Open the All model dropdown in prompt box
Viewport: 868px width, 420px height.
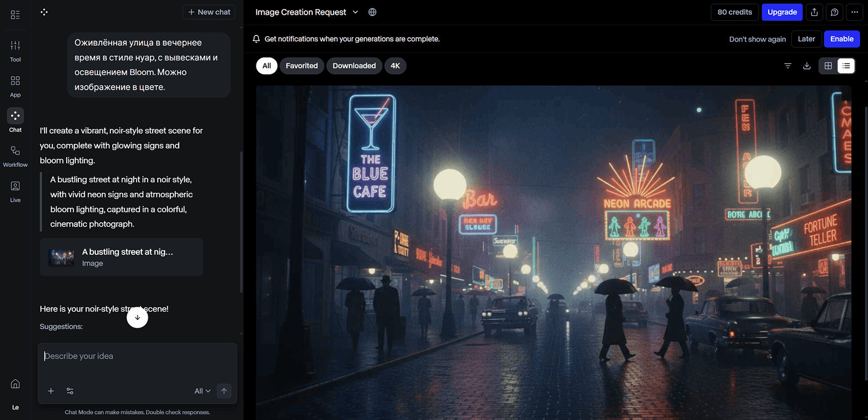click(x=202, y=391)
